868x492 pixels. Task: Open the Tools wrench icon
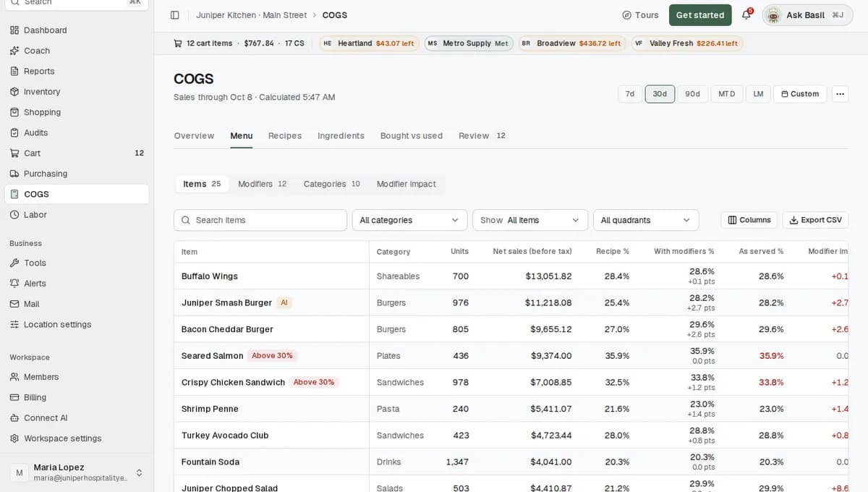tap(14, 263)
